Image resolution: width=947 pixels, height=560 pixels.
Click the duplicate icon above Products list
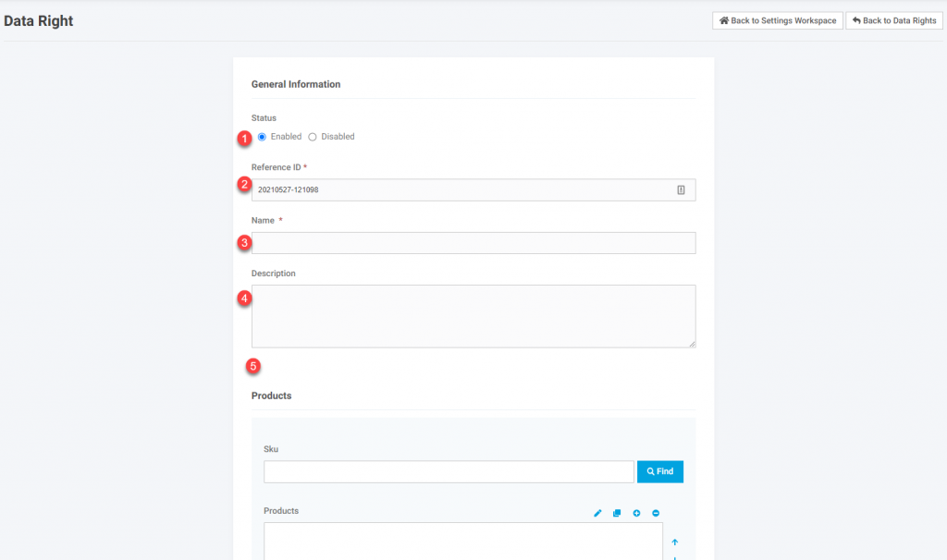pyautogui.click(x=617, y=513)
